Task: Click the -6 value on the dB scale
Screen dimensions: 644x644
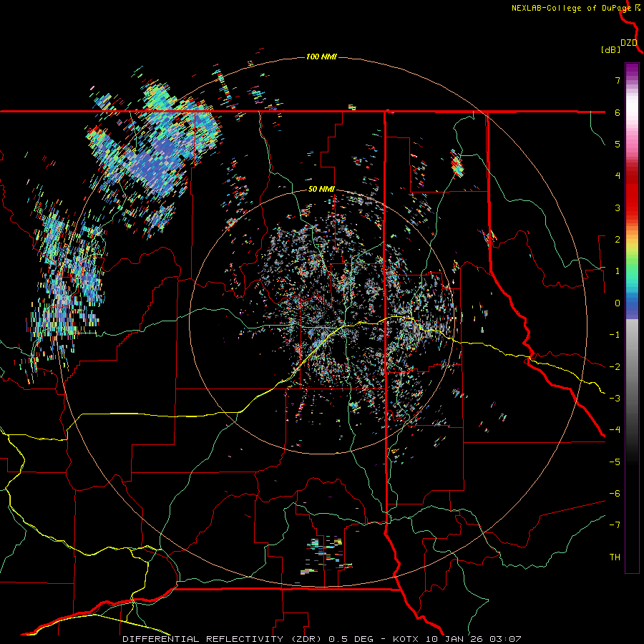Action: pos(615,494)
